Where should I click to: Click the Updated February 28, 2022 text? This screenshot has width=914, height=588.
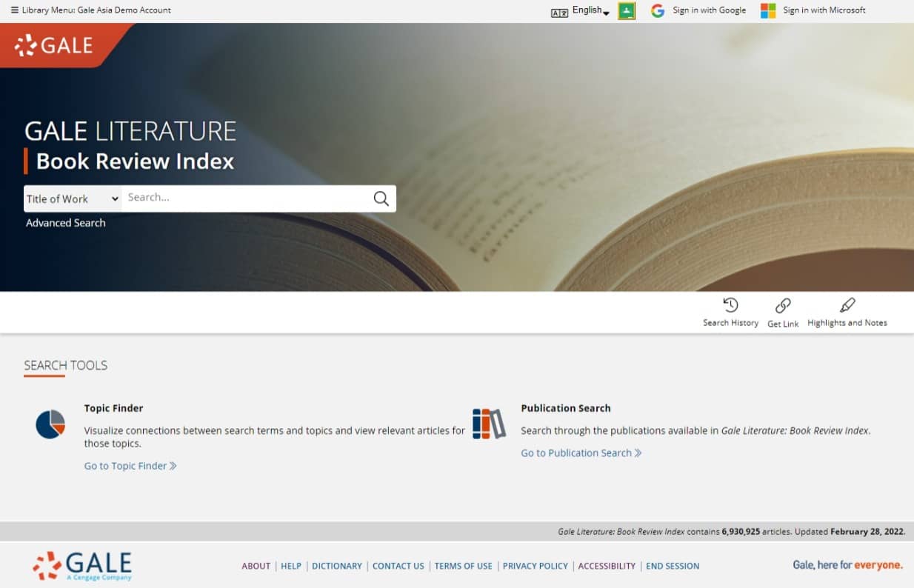(850, 532)
